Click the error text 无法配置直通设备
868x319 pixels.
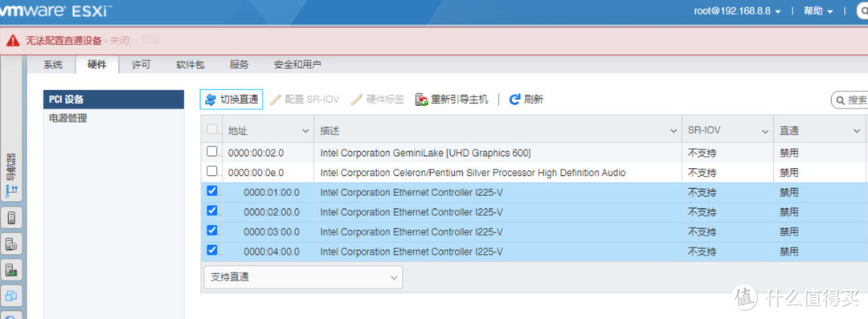[x=63, y=41]
